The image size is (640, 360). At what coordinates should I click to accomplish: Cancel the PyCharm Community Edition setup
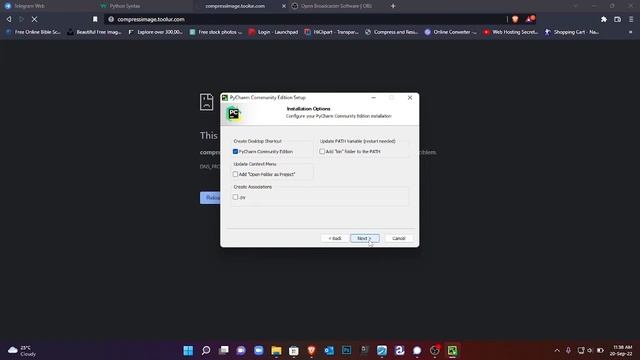399,238
